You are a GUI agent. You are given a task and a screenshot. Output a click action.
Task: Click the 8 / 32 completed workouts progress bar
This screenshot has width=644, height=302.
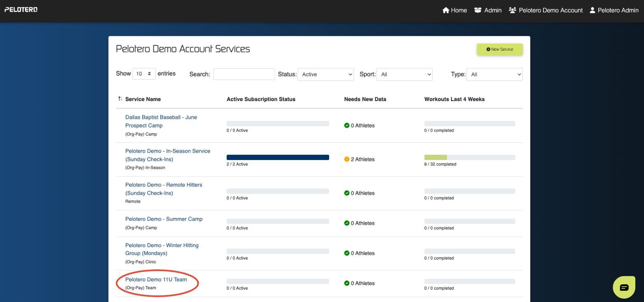coord(470,157)
